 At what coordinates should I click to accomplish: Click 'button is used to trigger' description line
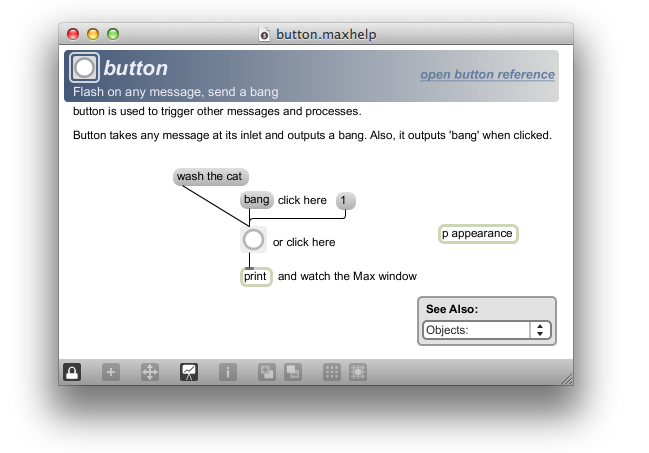217,111
